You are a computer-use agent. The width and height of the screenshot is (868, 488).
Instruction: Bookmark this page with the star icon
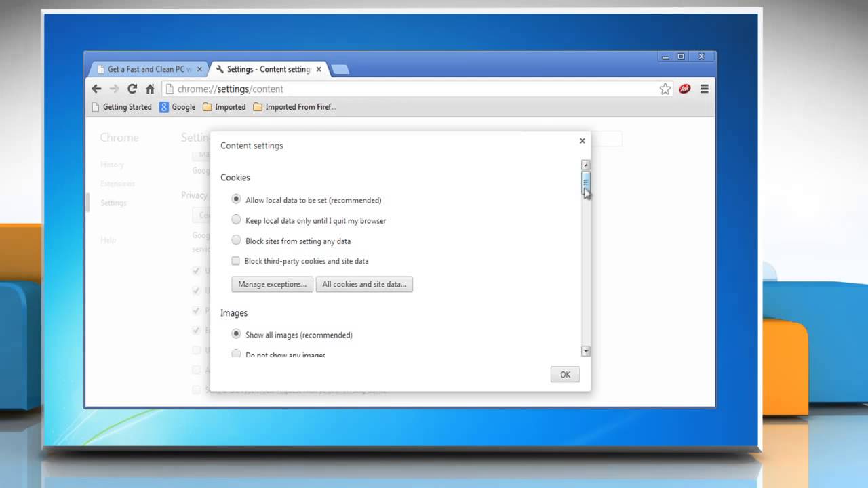665,89
